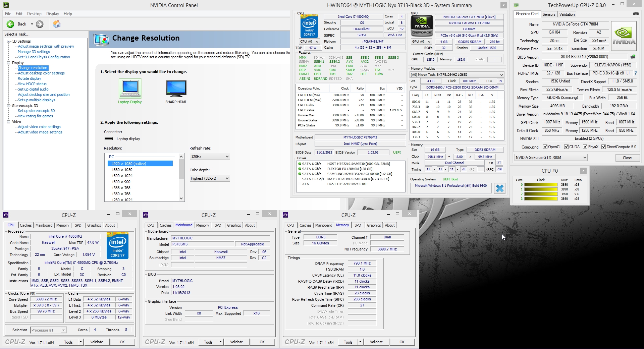Image resolution: width=644 pixels, height=349 pixels.
Task: Click Validate in the first CPU-Z window
Action: coord(97,342)
